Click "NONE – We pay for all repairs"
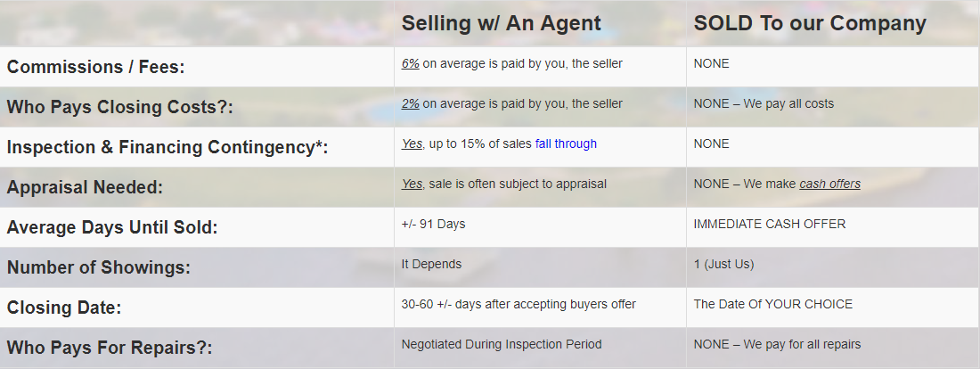Screen dimensions: 980x369 (777, 344)
